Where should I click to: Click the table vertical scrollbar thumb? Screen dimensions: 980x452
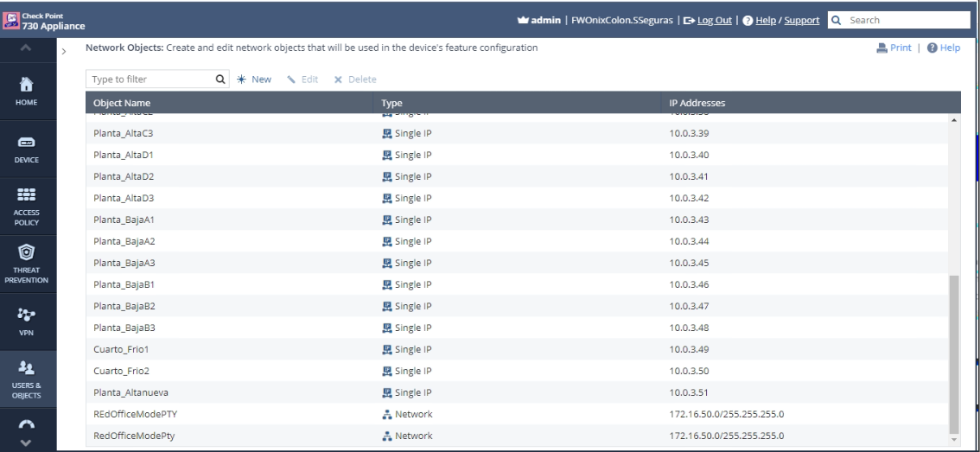[953, 354]
